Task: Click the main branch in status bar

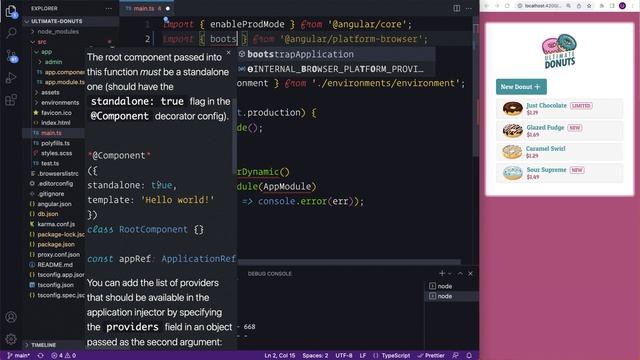Action: pyautogui.click(x=19, y=356)
